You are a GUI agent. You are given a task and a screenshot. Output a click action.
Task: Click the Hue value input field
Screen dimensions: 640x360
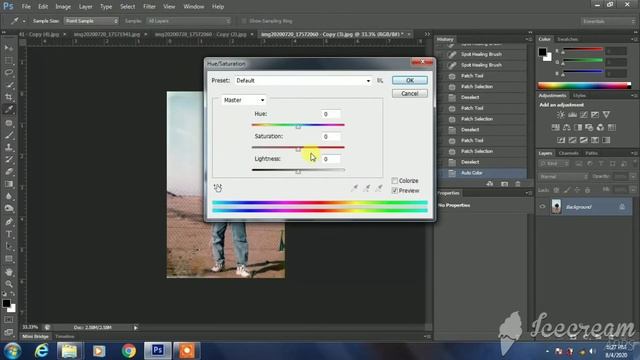pos(330,114)
